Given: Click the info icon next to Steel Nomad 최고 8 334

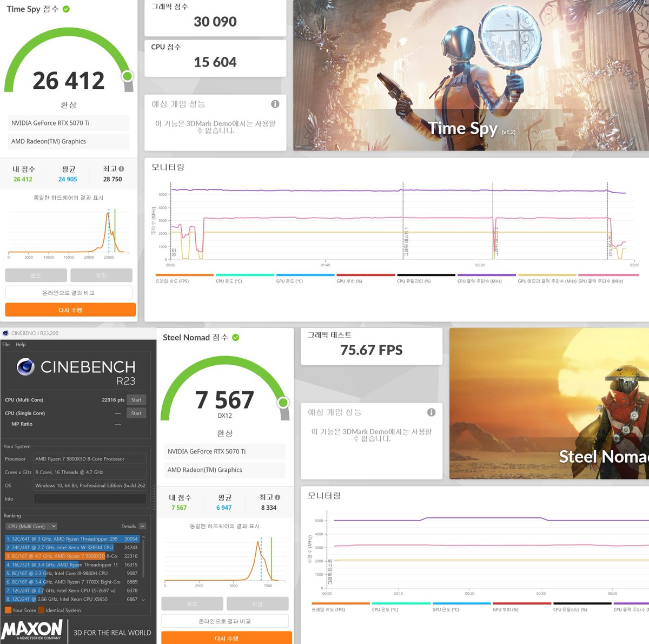Looking at the screenshot, I should [x=277, y=497].
